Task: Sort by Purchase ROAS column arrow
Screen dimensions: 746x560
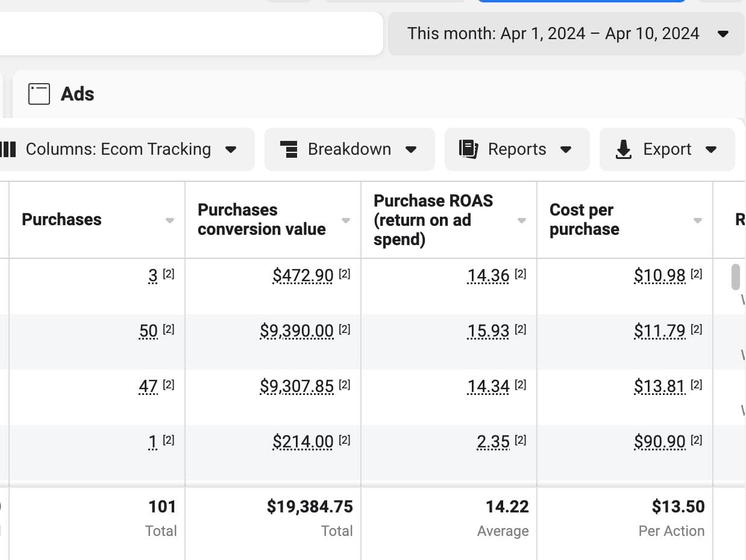Action: (522, 220)
